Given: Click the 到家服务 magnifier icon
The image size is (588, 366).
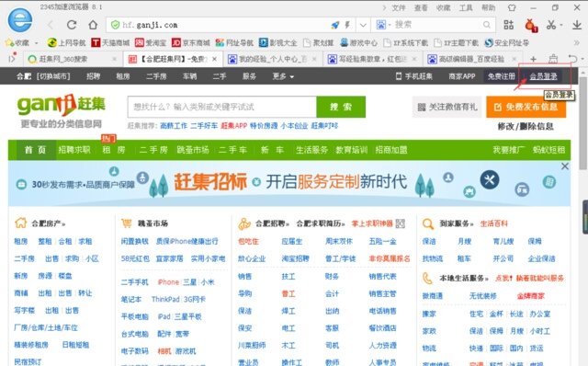Looking at the screenshot, I should (x=428, y=223).
